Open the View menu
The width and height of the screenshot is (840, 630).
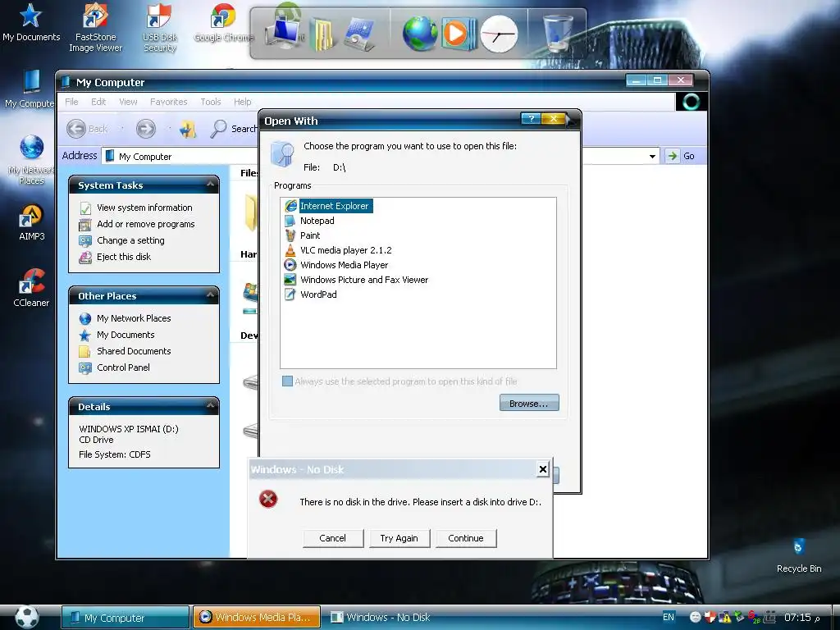[128, 102]
